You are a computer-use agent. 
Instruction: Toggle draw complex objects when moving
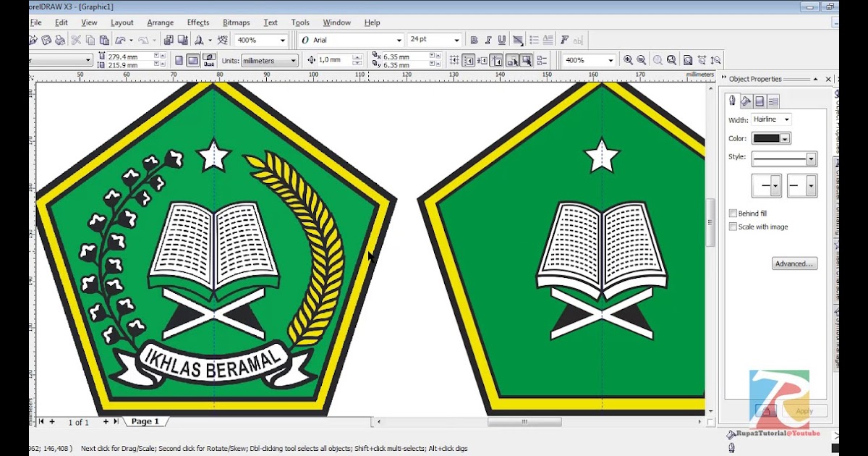[x=511, y=61]
